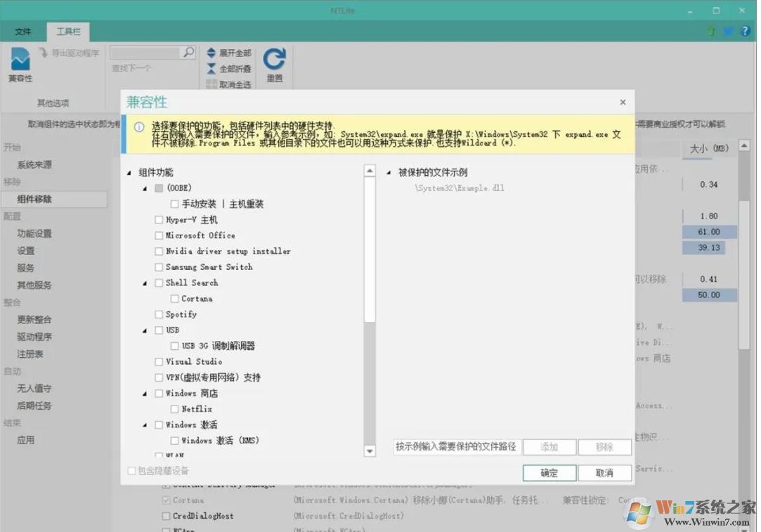Open 无人值守 in sidebar
This screenshot has height=532, width=761.
(34, 389)
